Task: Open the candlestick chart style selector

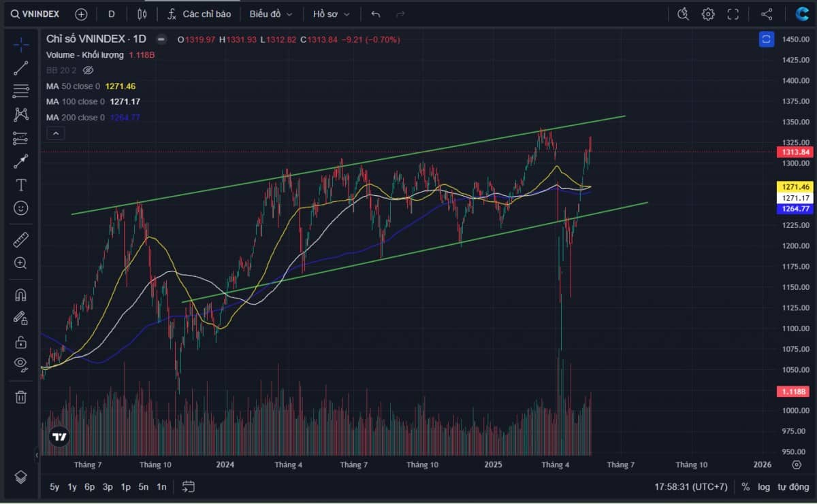Action: click(x=142, y=14)
